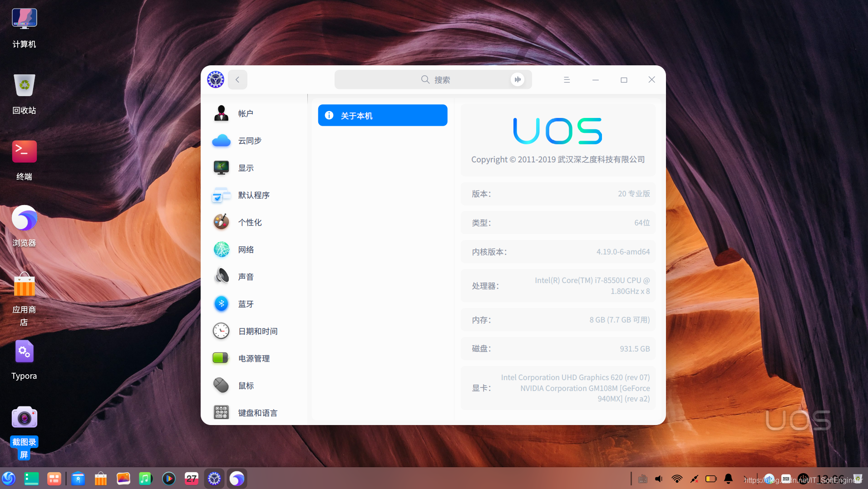Open the 浏览器 browser desktop icon
The width and height of the screenshot is (868, 489).
click(x=24, y=227)
